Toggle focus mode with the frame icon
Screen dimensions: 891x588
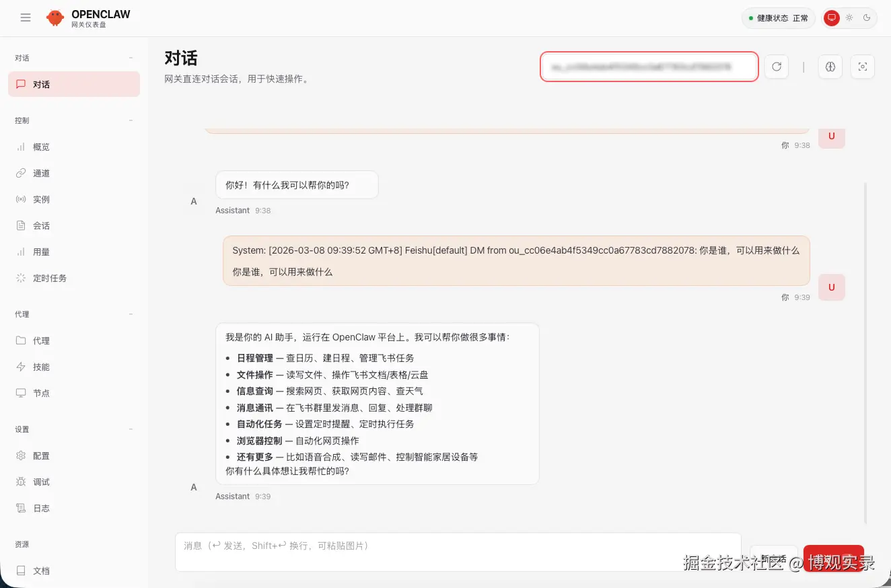point(863,67)
